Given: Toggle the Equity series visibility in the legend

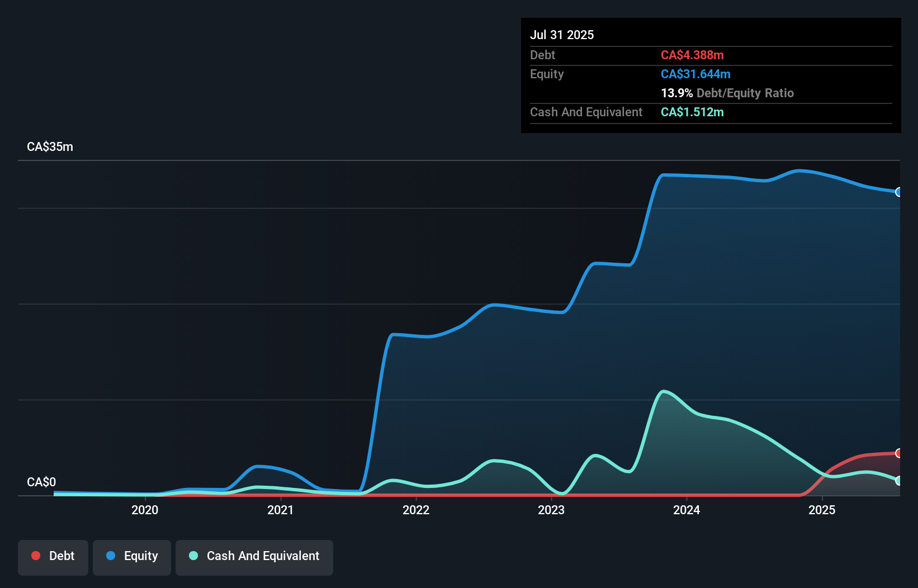Looking at the screenshot, I should click(x=131, y=556).
